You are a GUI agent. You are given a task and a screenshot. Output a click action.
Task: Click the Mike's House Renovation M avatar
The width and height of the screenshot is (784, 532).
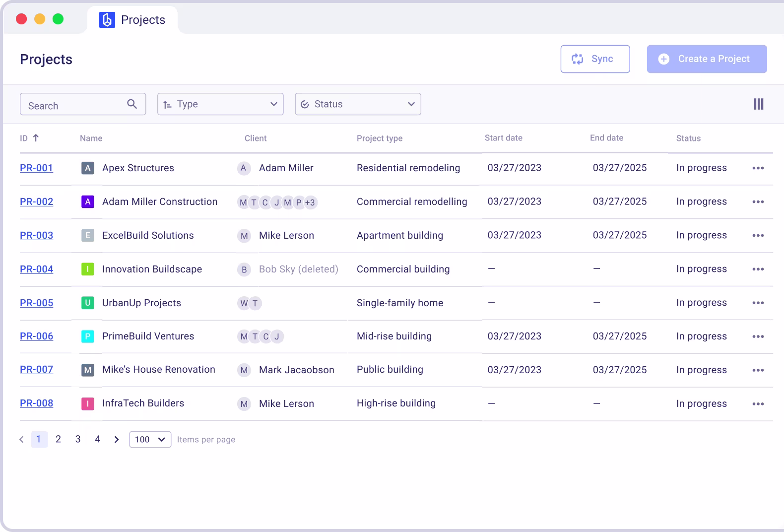(x=88, y=370)
